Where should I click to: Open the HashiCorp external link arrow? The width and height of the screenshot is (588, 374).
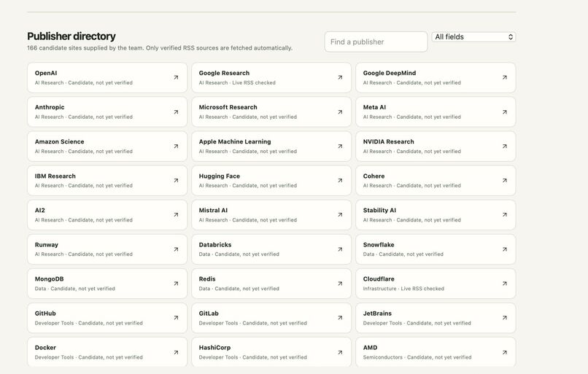pyautogui.click(x=340, y=352)
